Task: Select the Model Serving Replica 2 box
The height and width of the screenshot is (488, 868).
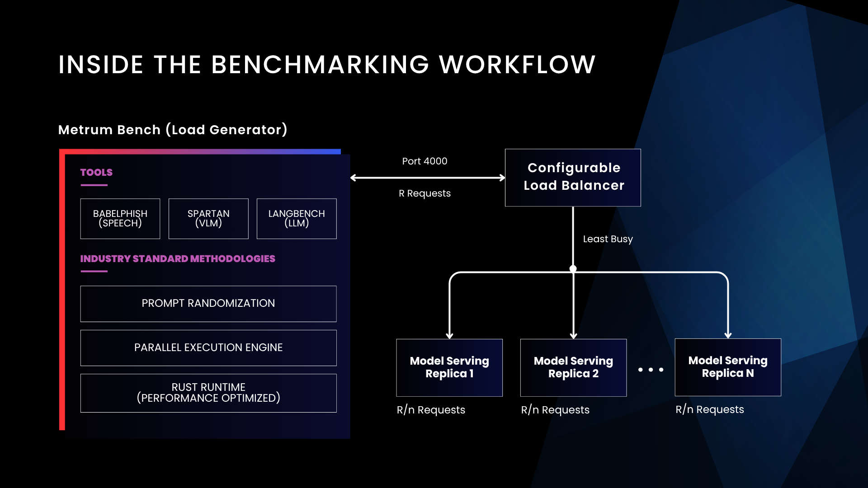Action: 573,367
